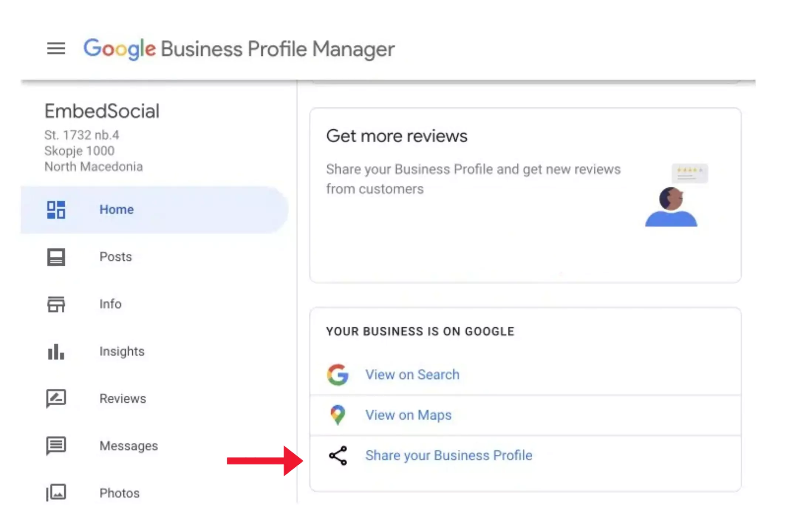Click the Google Maps pin icon

pyautogui.click(x=338, y=415)
